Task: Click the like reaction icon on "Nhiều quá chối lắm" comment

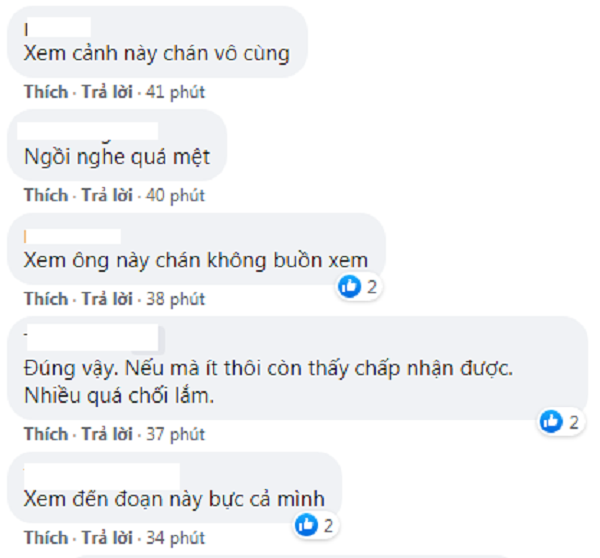Action: point(551,422)
